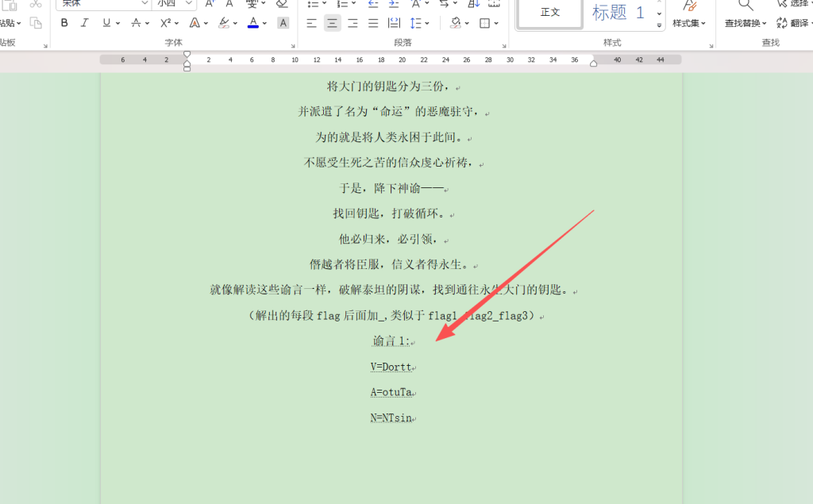Open the borders dropdown arrow
The width and height of the screenshot is (813, 504).
[496, 23]
